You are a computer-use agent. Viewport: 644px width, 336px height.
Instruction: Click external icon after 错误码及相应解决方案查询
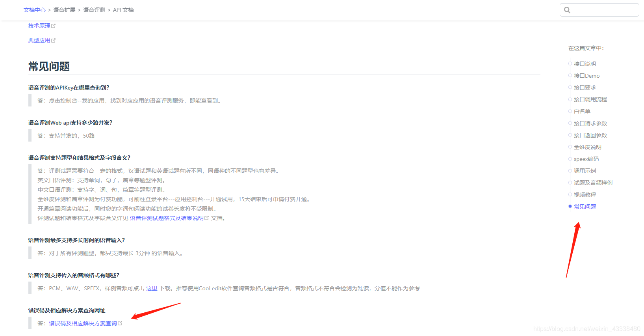tap(120, 323)
